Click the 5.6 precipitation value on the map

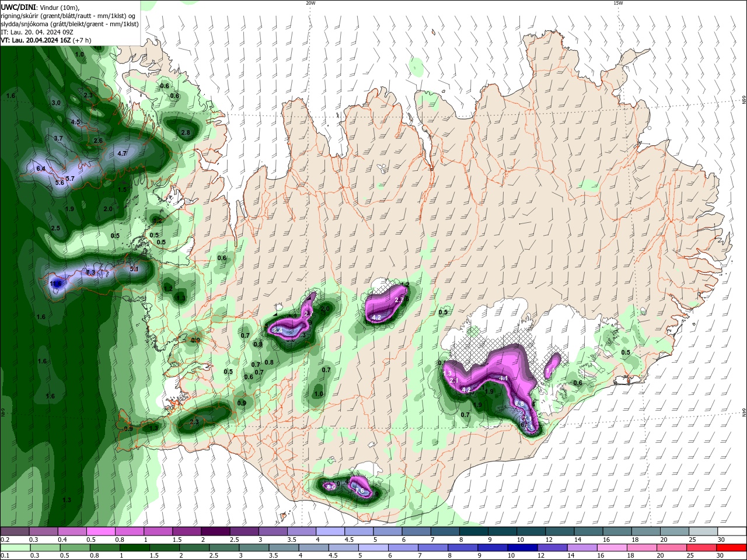(60, 183)
